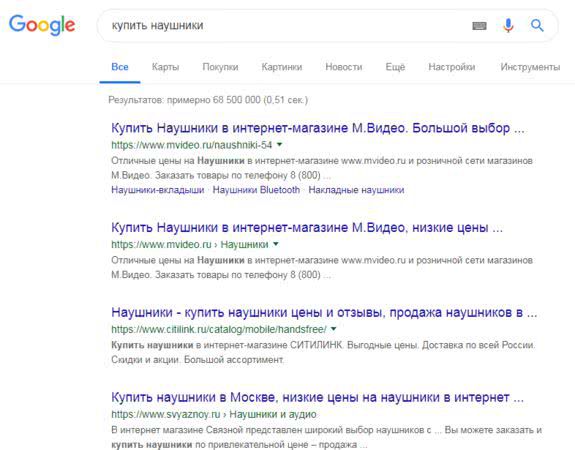Click the magnifying glass search button
Image resolution: width=575 pixels, height=450 pixels.
point(537,25)
